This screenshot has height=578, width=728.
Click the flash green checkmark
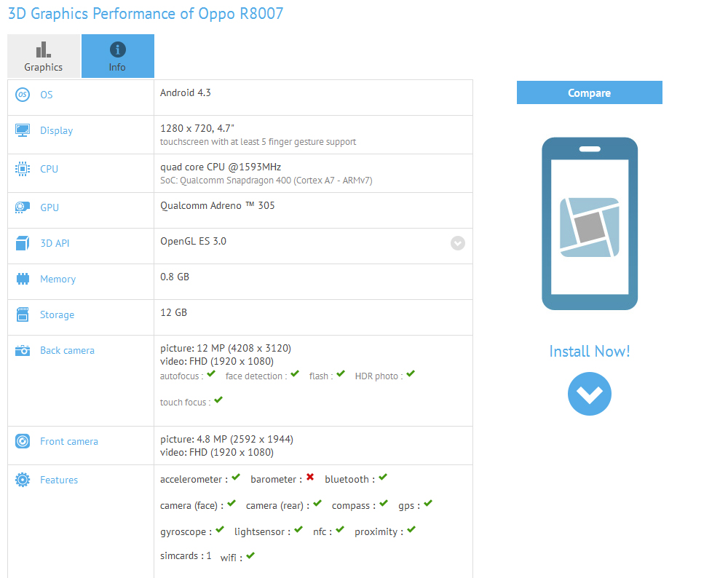[x=341, y=373]
